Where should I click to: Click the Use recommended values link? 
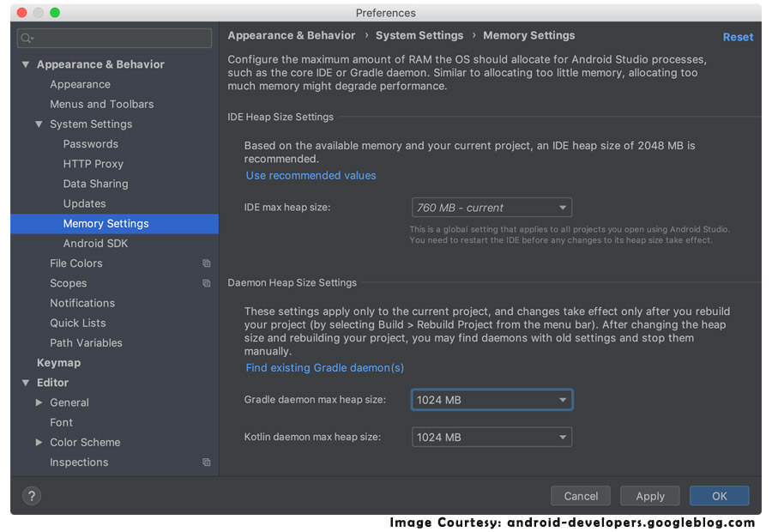(x=311, y=175)
